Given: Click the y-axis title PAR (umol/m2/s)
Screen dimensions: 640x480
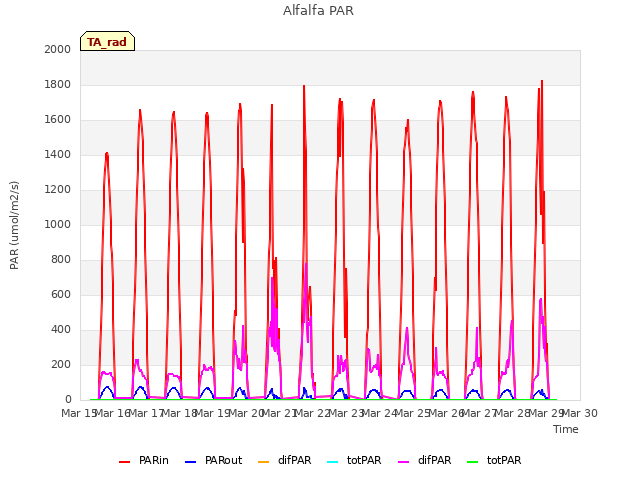Looking at the screenshot, I should coord(14,225).
